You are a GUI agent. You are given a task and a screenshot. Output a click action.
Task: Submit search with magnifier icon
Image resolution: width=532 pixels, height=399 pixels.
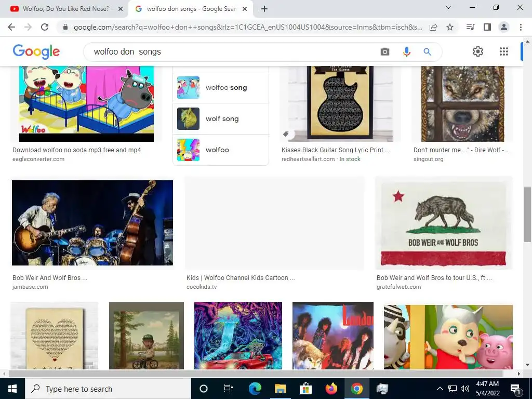click(x=427, y=52)
